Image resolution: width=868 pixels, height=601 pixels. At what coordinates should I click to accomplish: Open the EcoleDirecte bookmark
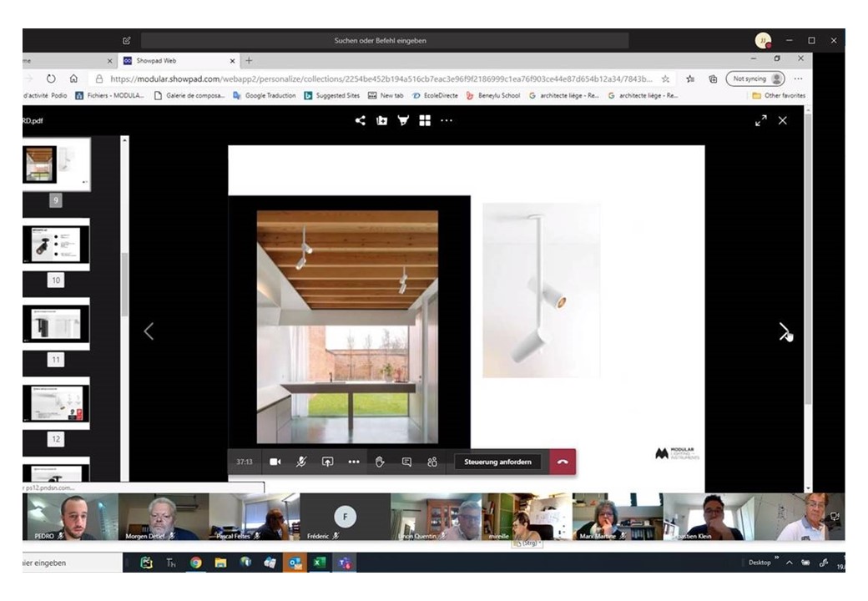pos(435,95)
